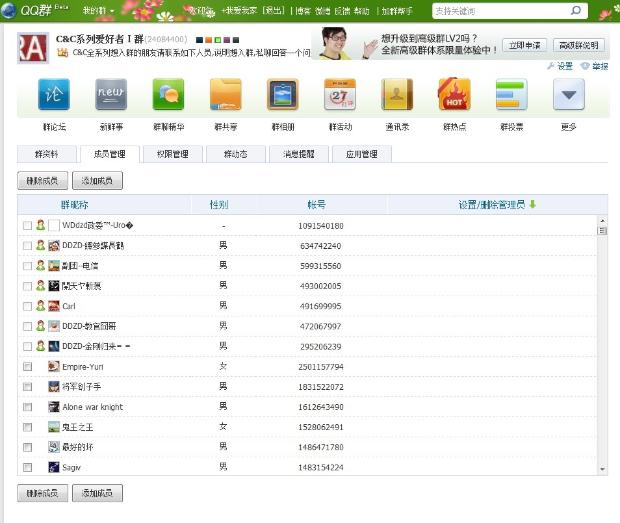Click the crown icon beside group announcement

62,52
